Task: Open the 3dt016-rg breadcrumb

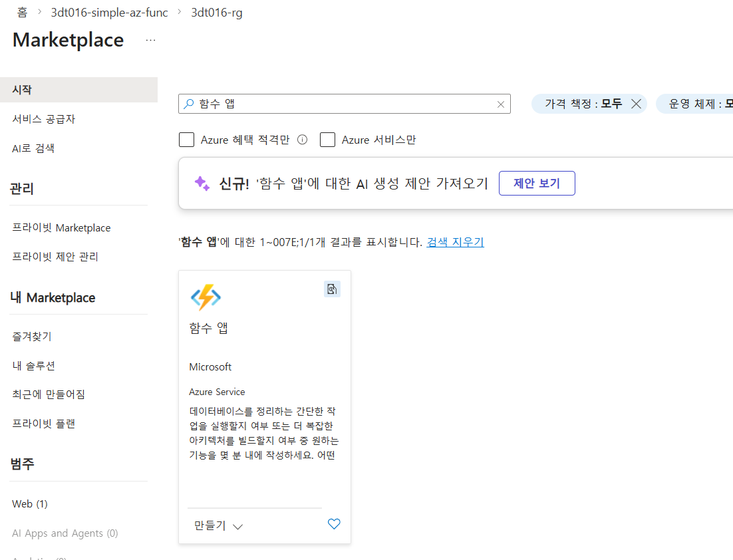Action: pos(217,13)
